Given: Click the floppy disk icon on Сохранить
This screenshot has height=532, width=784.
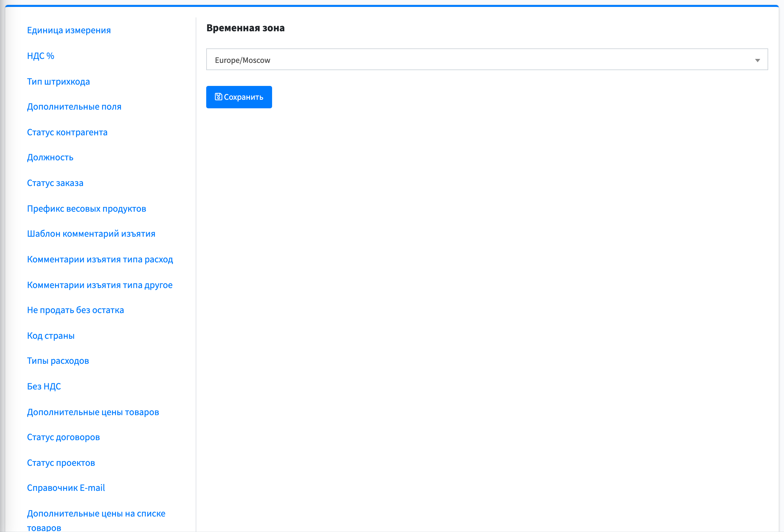Looking at the screenshot, I should click(218, 97).
